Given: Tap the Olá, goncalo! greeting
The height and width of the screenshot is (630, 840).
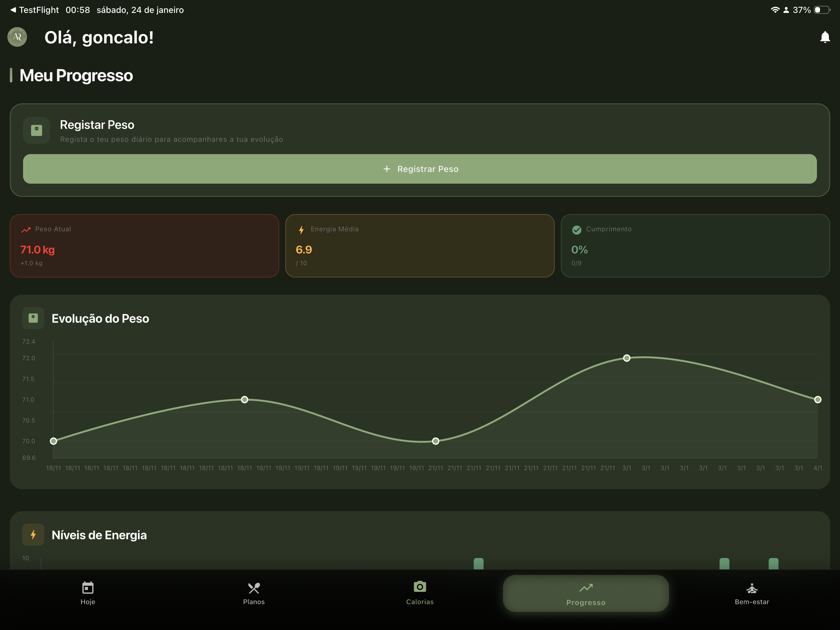Looking at the screenshot, I should (x=99, y=37).
